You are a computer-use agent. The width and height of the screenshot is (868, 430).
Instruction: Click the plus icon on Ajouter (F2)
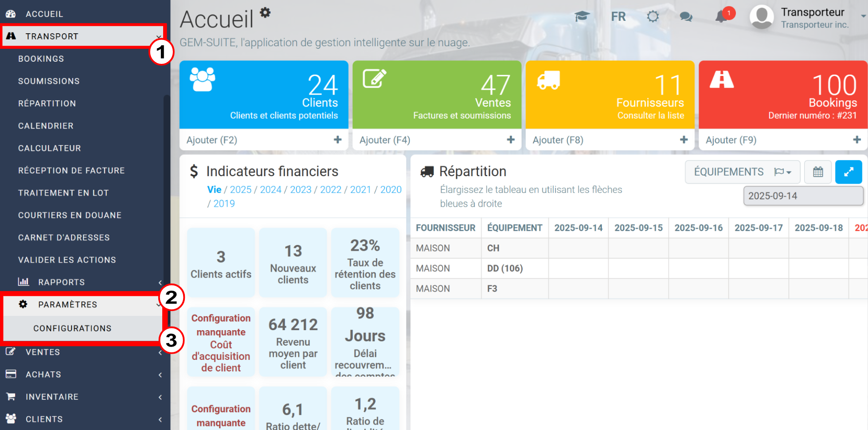[x=337, y=140]
